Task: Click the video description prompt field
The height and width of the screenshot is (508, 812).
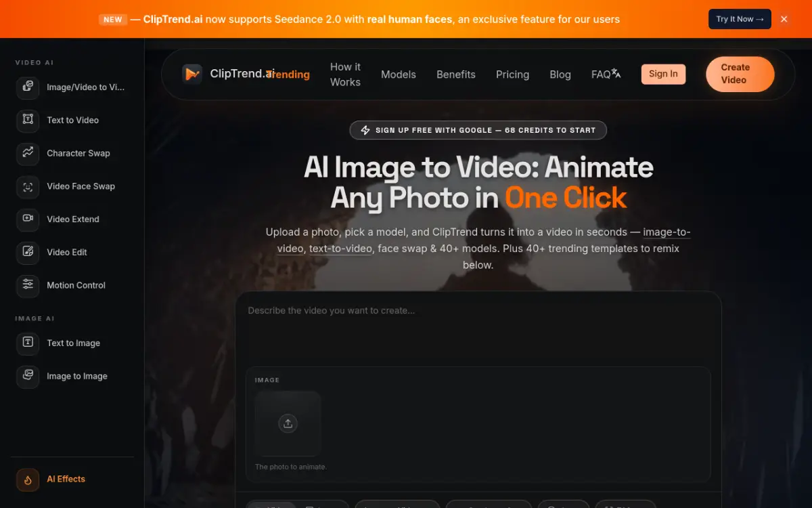Action: click(x=478, y=329)
